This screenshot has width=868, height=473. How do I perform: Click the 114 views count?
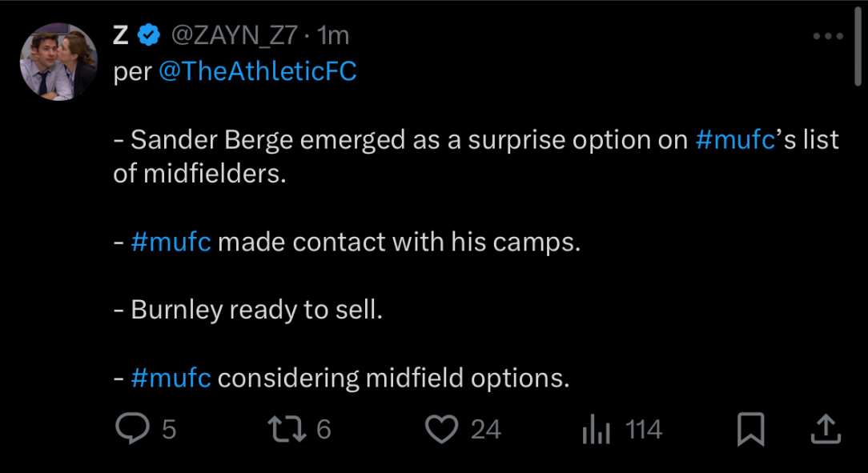644,430
